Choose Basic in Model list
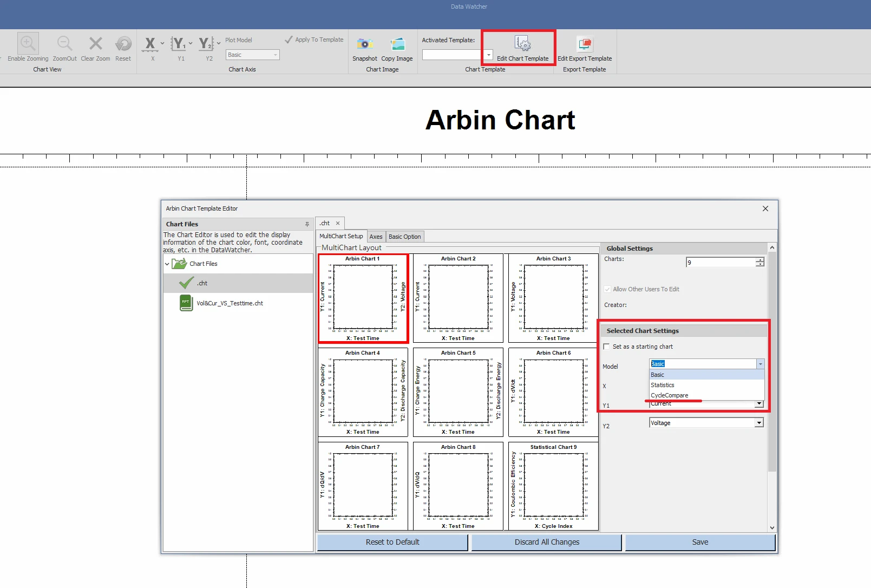Viewport: 871px width, 588px height. click(x=707, y=375)
